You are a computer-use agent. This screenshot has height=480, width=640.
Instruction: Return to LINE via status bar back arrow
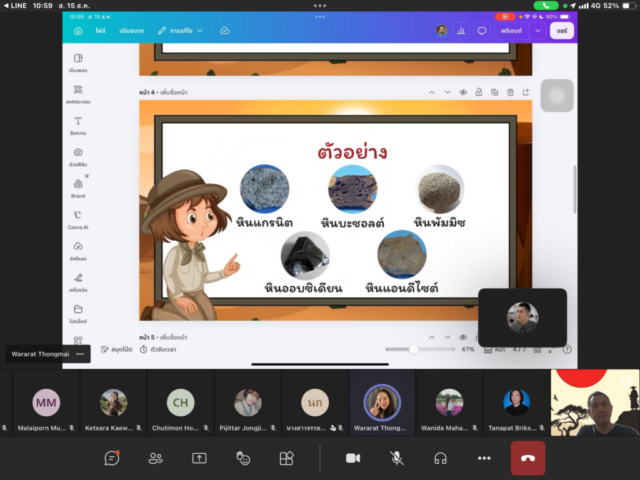pyautogui.click(x=15, y=6)
